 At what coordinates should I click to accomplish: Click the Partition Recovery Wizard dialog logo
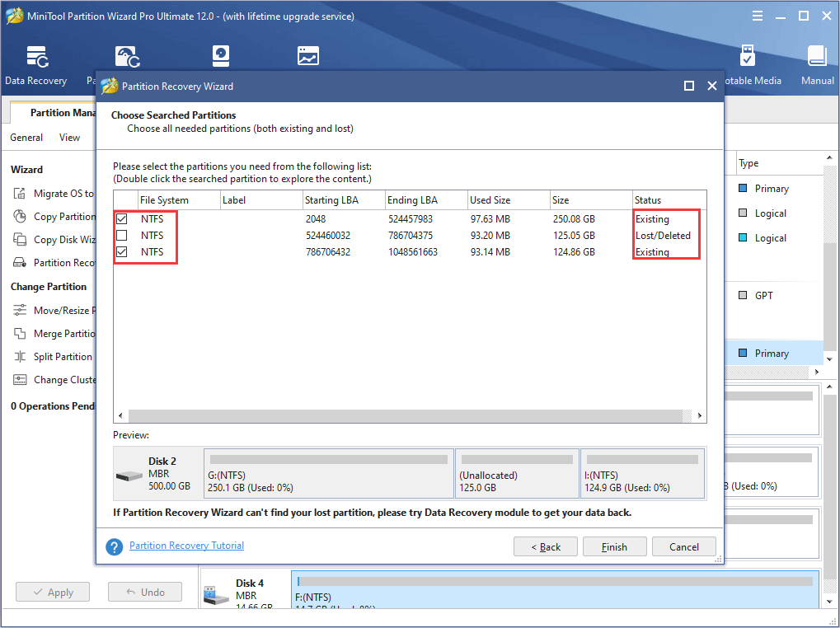[x=110, y=86]
